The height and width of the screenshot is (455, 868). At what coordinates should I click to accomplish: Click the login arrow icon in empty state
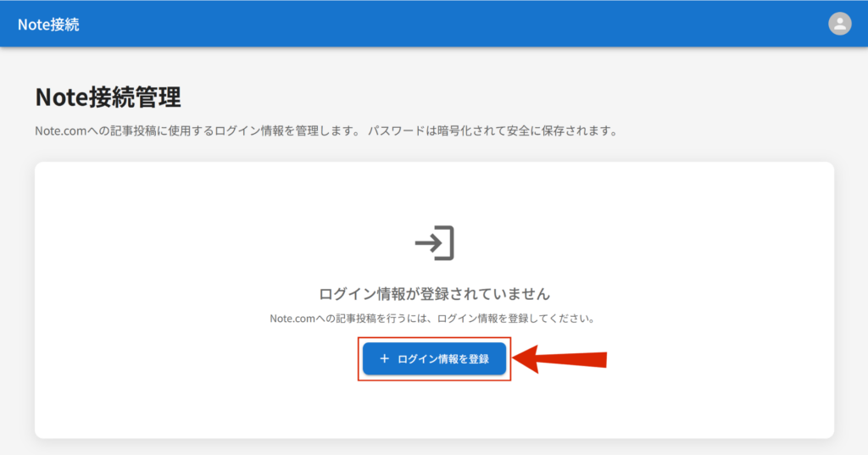pos(434,243)
